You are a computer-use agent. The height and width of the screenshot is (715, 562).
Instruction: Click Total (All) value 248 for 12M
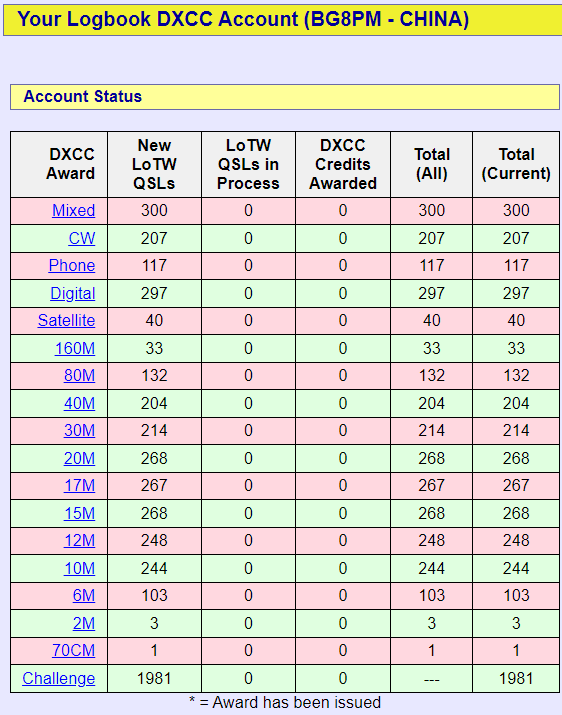(x=432, y=541)
